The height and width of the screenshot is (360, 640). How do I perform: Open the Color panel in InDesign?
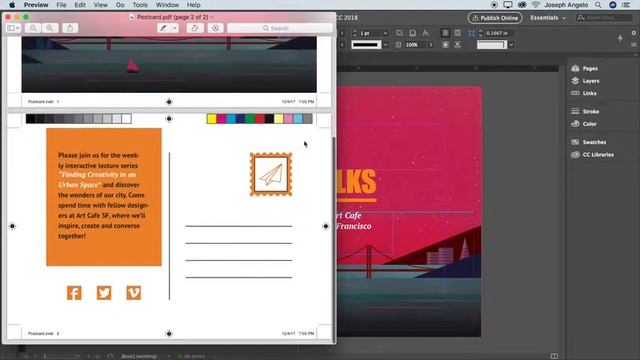point(584,124)
